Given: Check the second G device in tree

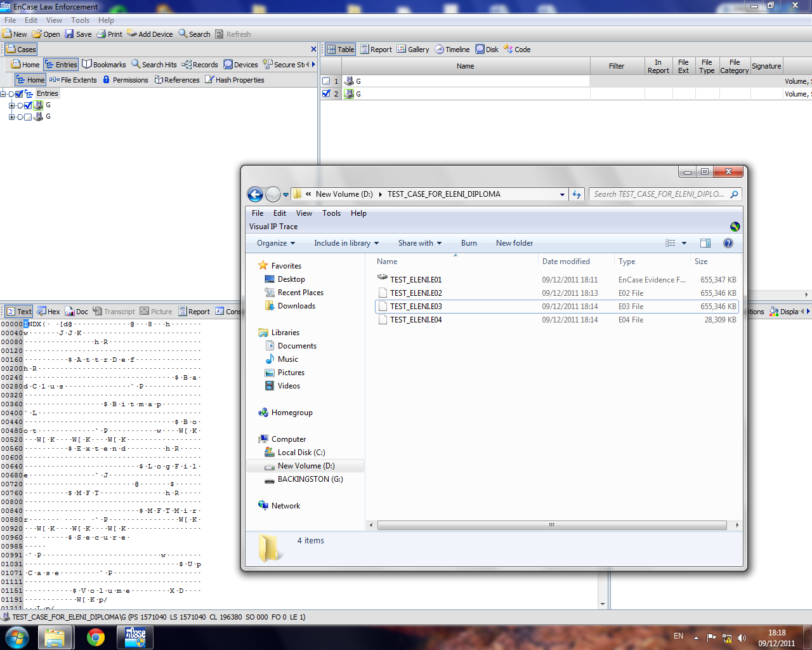Looking at the screenshot, I should (x=28, y=117).
